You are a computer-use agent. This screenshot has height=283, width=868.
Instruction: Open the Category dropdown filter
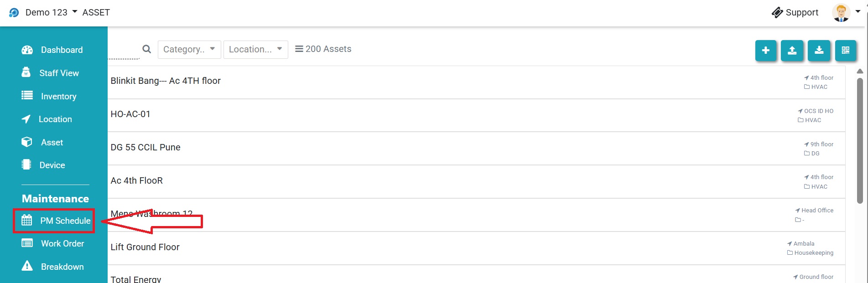pos(189,49)
